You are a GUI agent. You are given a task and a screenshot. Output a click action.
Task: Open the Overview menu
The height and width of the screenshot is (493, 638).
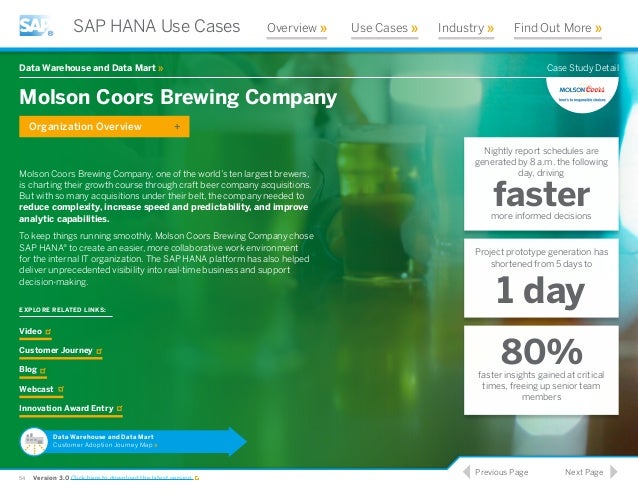pos(297,28)
